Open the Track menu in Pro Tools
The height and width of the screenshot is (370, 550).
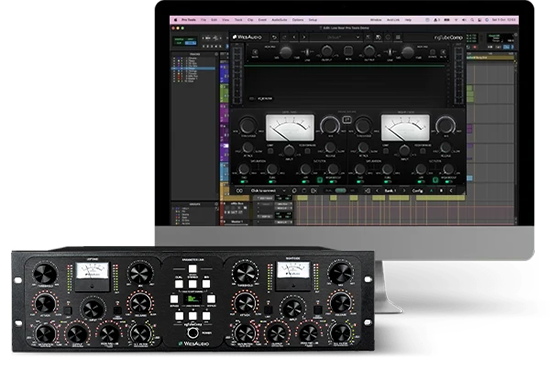(238, 20)
